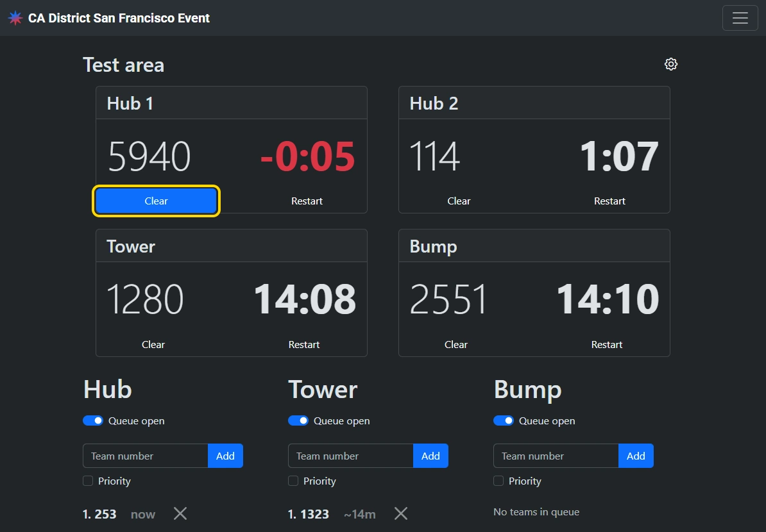Check the Hub Priority checkbox
Image resolution: width=766 pixels, height=532 pixels.
pyautogui.click(x=88, y=481)
